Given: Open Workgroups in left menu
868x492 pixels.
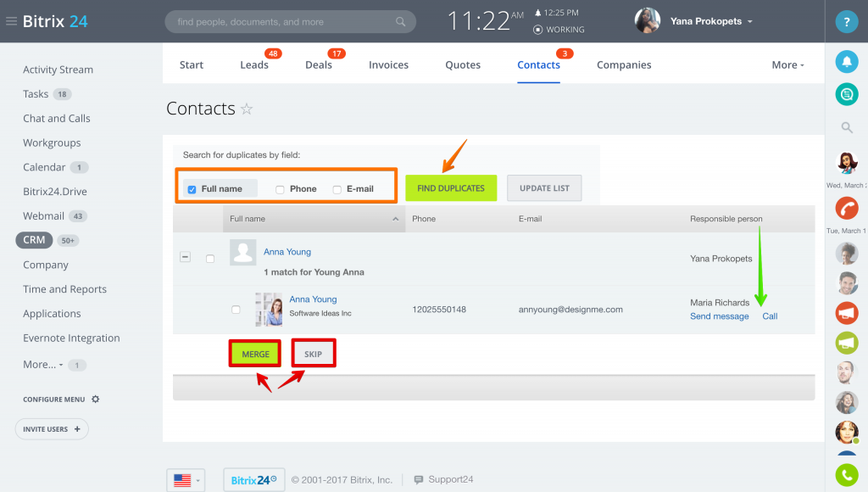Looking at the screenshot, I should tap(52, 143).
